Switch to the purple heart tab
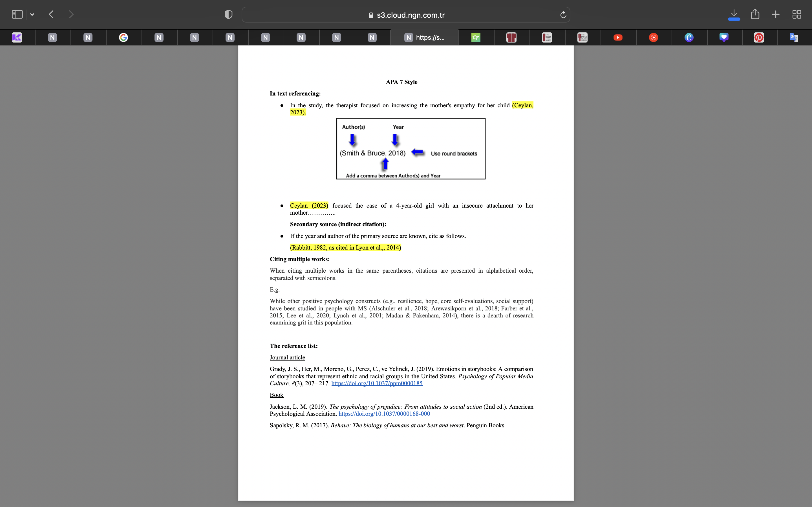The image size is (812, 507). point(724,37)
